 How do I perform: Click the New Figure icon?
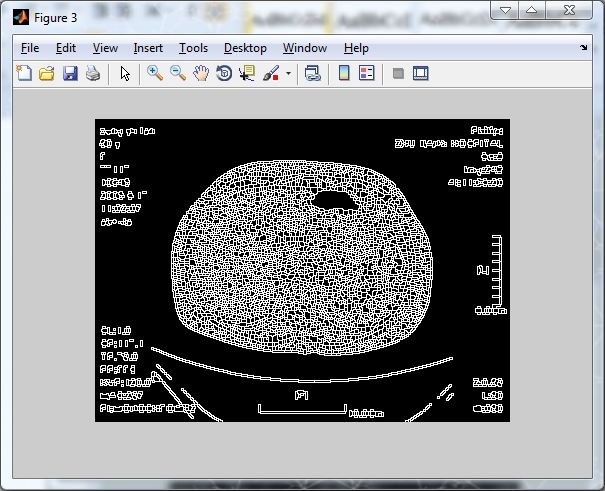[25, 73]
